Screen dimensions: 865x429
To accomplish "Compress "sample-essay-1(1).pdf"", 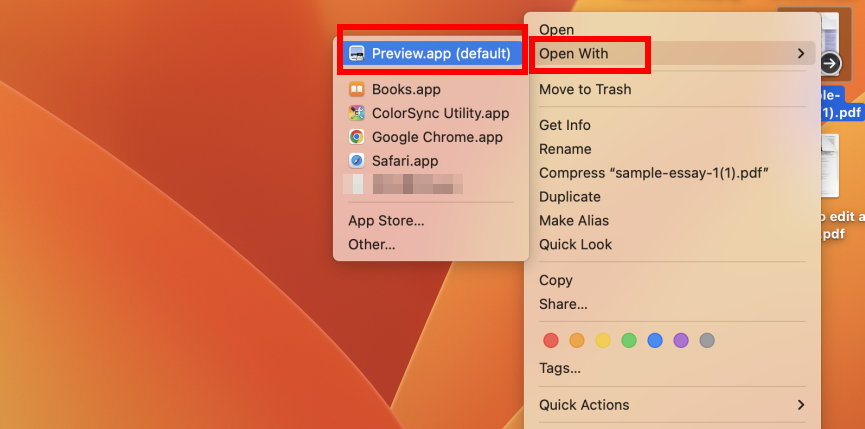I will (653, 173).
